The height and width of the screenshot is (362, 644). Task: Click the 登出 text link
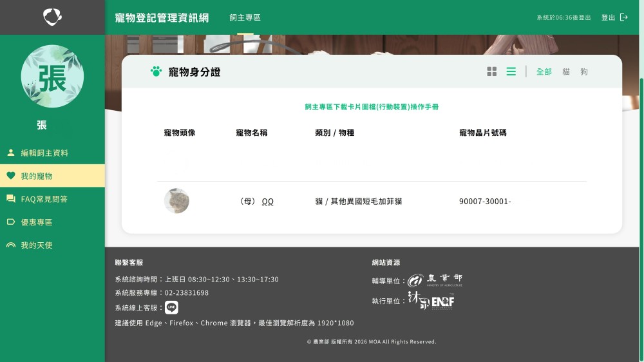608,17
